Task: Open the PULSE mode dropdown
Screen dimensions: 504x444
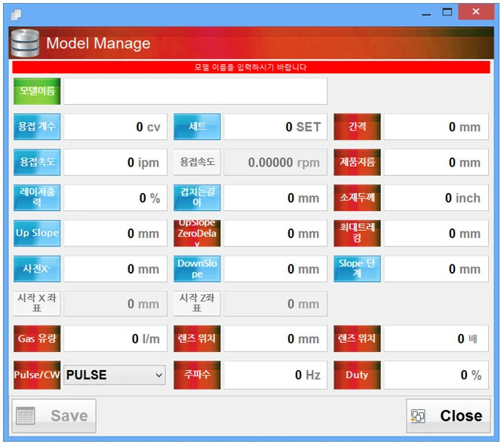Action: pyautogui.click(x=115, y=375)
